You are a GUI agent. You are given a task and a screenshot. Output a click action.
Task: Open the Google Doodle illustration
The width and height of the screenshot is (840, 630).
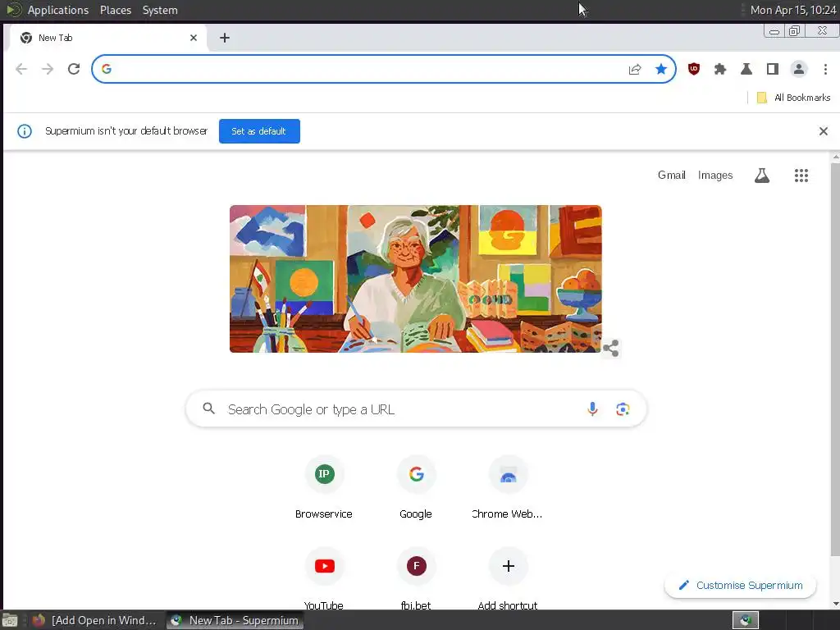416,279
